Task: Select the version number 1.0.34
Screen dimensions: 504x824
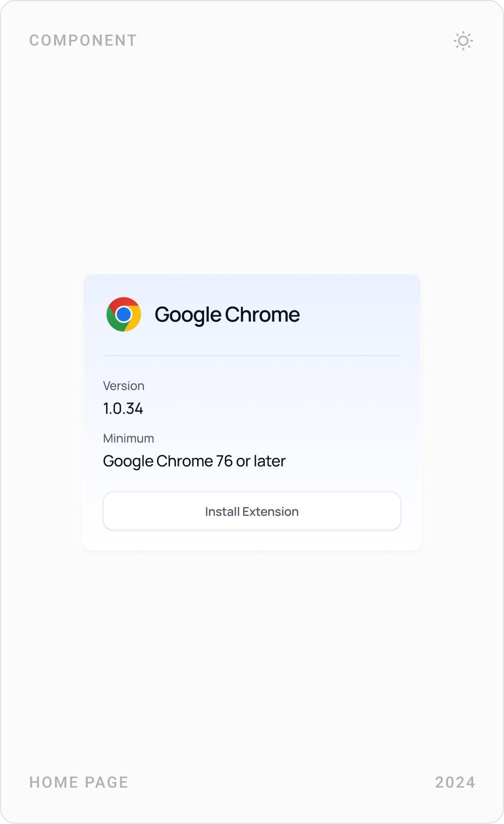Action: tap(123, 408)
